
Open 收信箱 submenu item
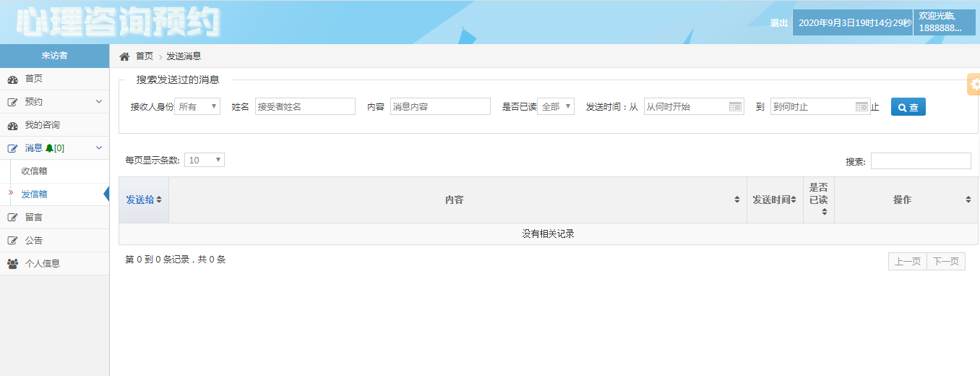[x=54, y=171]
